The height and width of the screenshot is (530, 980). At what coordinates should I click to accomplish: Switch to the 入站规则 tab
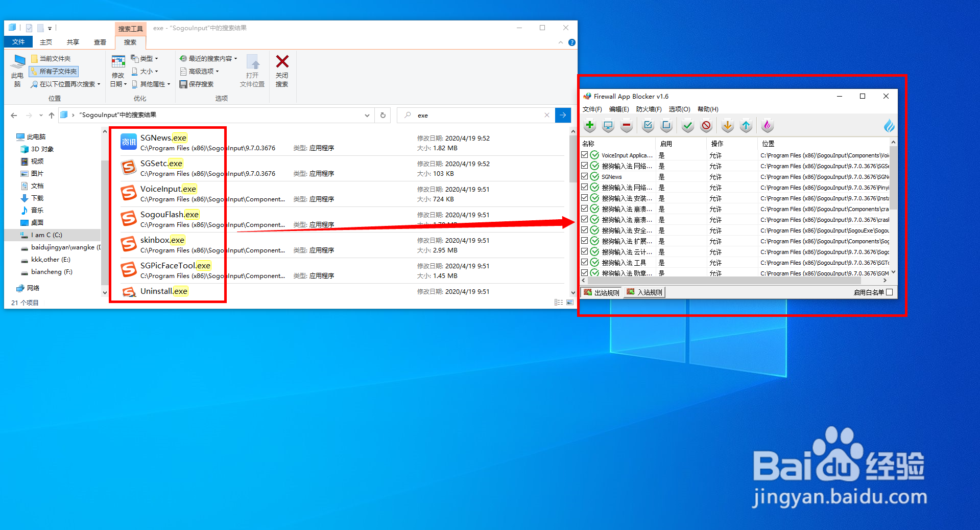(645, 292)
